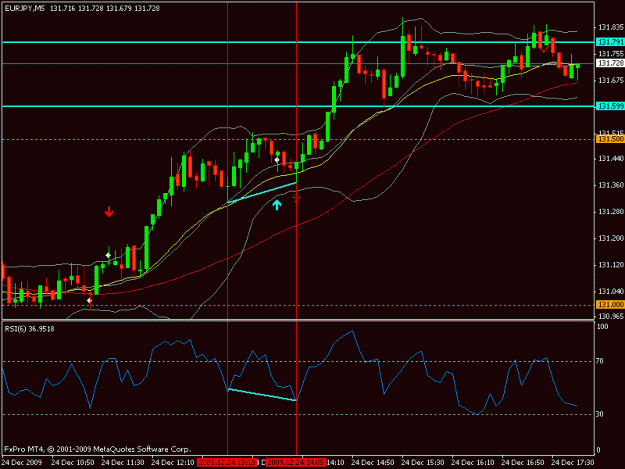Image resolution: width=625 pixels, height=469 pixels.
Task: Click the cyan 131.599 price label
Action: (610, 106)
